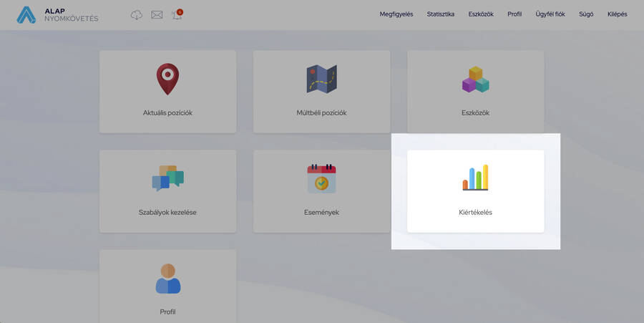The height and width of the screenshot is (323, 644).
Task: Log out using the Kilépés link
Action: (617, 14)
